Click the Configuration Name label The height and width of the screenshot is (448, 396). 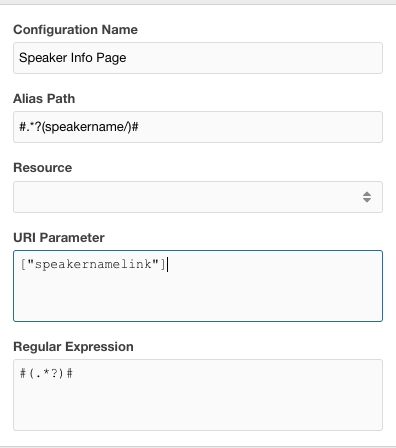click(75, 30)
